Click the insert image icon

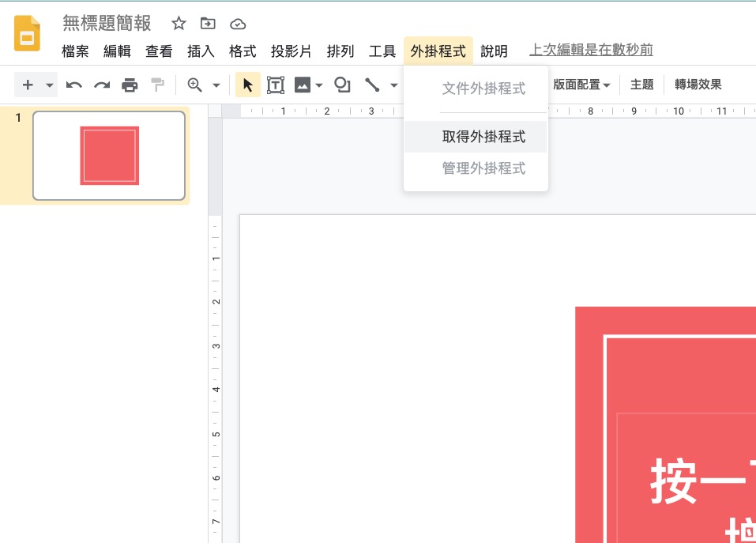tap(303, 85)
